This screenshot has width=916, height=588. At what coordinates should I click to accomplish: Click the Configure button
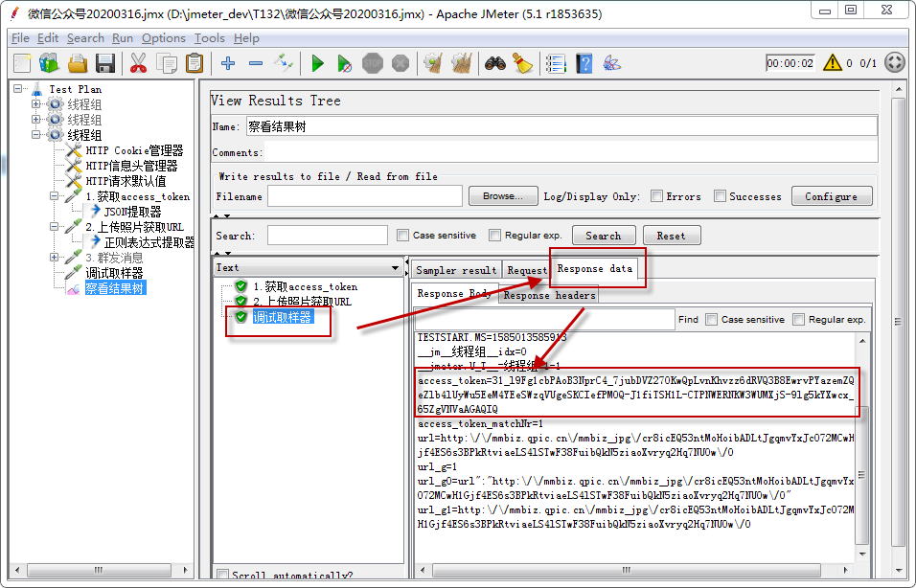pyautogui.click(x=832, y=196)
